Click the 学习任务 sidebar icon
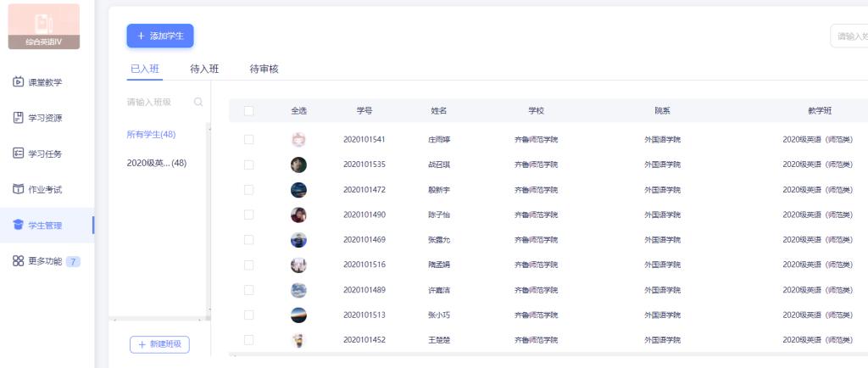Screen dimensions: 868x368 coord(19,153)
